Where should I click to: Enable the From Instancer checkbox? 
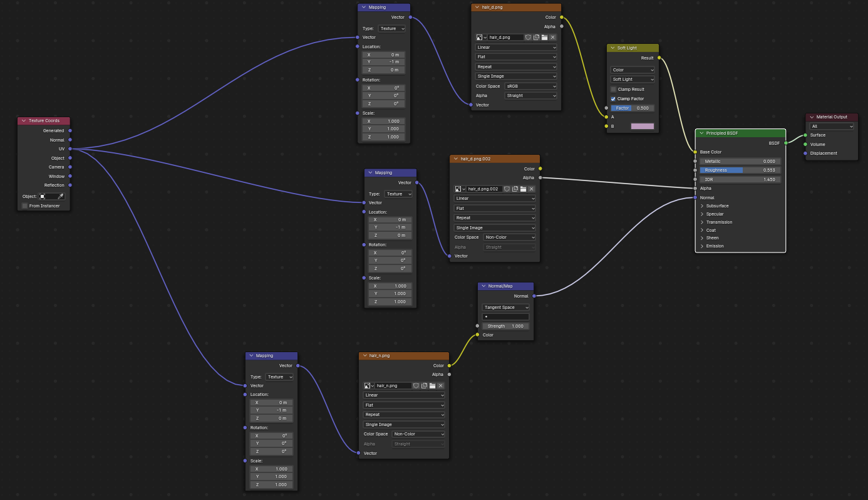25,206
